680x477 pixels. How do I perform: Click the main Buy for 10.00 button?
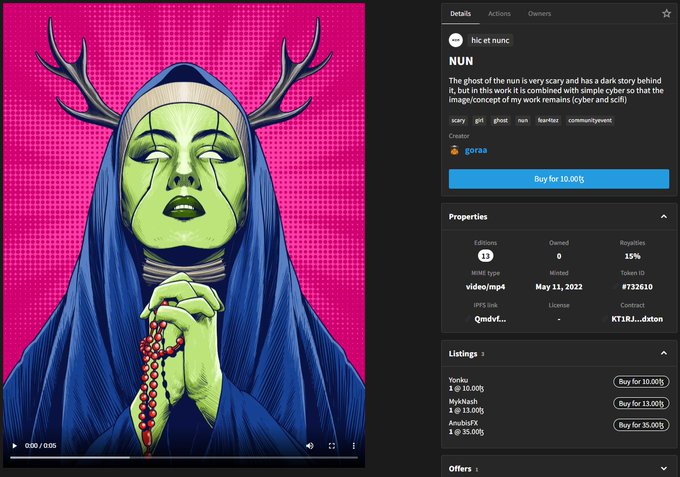[x=559, y=179]
